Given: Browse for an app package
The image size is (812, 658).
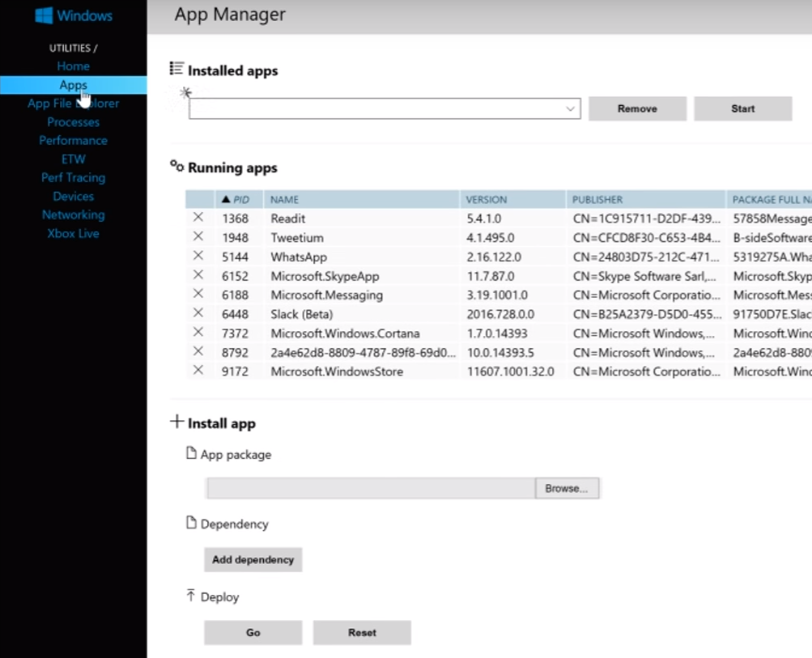Looking at the screenshot, I should click(567, 488).
